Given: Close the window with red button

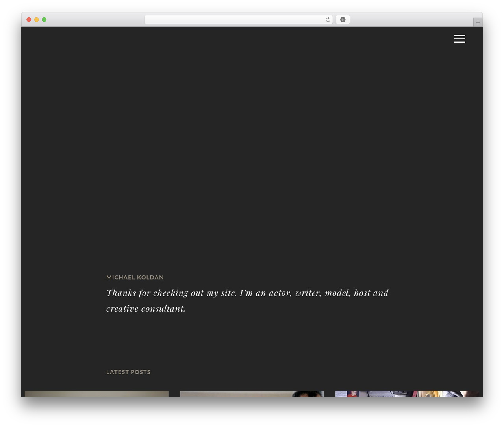Looking at the screenshot, I should pyautogui.click(x=29, y=20).
